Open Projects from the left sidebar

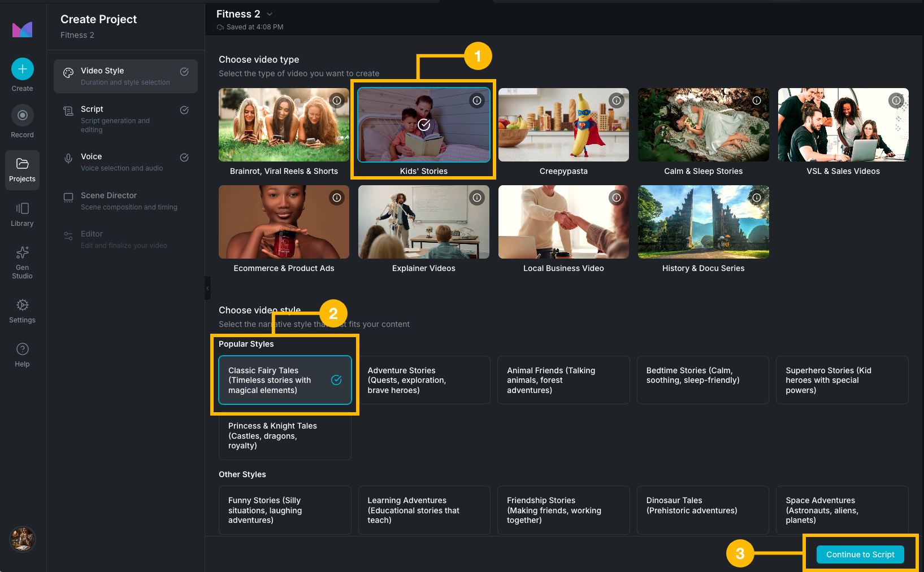pyautogui.click(x=22, y=169)
